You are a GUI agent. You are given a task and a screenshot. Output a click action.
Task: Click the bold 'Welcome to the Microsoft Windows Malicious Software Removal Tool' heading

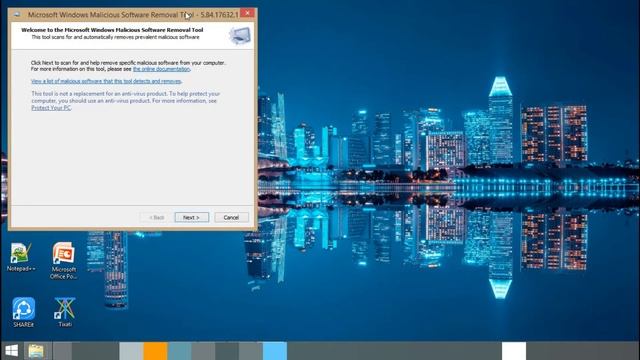[x=112, y=30]
